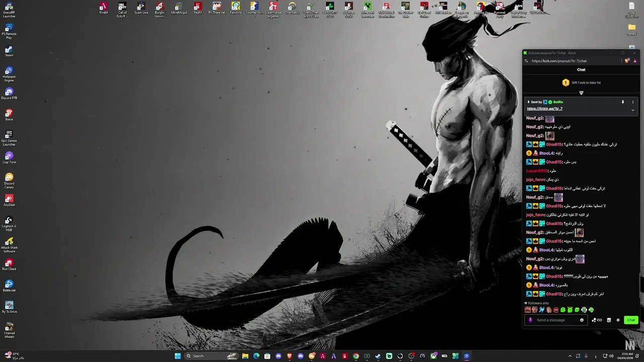Viewport: 644px width, 362px height.
Task: Open Logi Tune desktop icon
Action: click(x=9, y=158)
